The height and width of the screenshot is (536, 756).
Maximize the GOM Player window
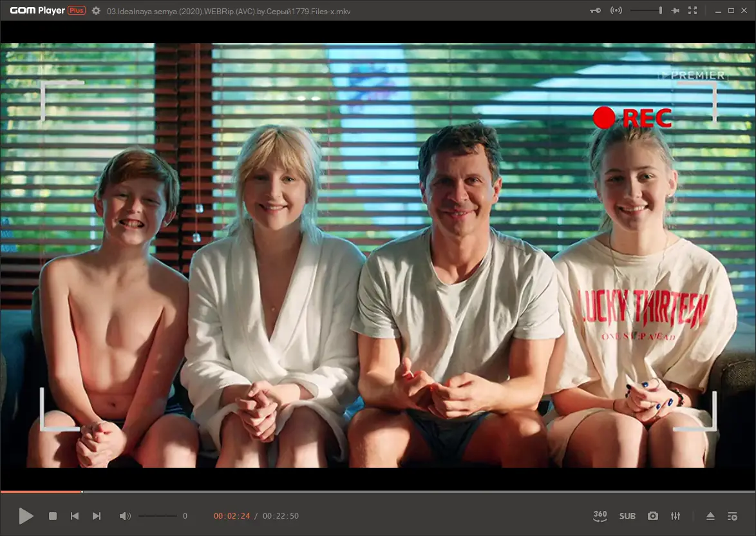[731, 10]
